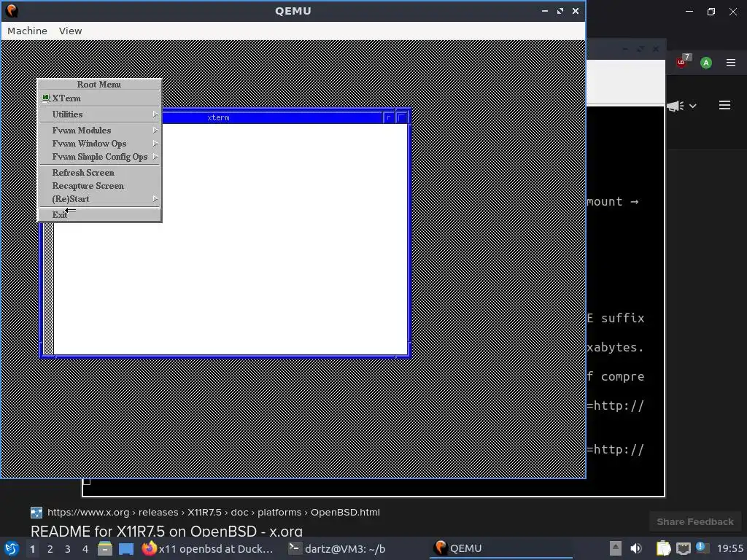Image resolution: width=747 pixels, height=560 pixels.
Task: Open the DuckDuckGo page hamburger menu
Action: [x=724, y=105]
